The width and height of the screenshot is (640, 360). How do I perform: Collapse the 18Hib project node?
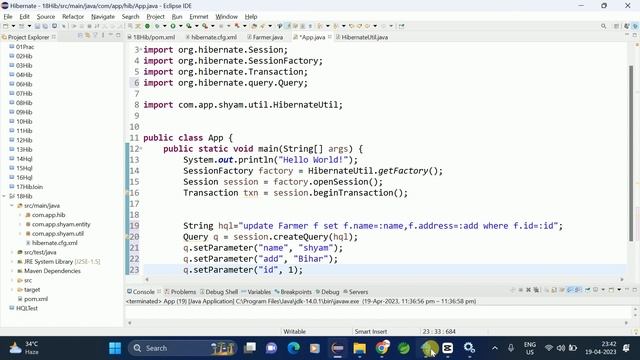(4, 196)
